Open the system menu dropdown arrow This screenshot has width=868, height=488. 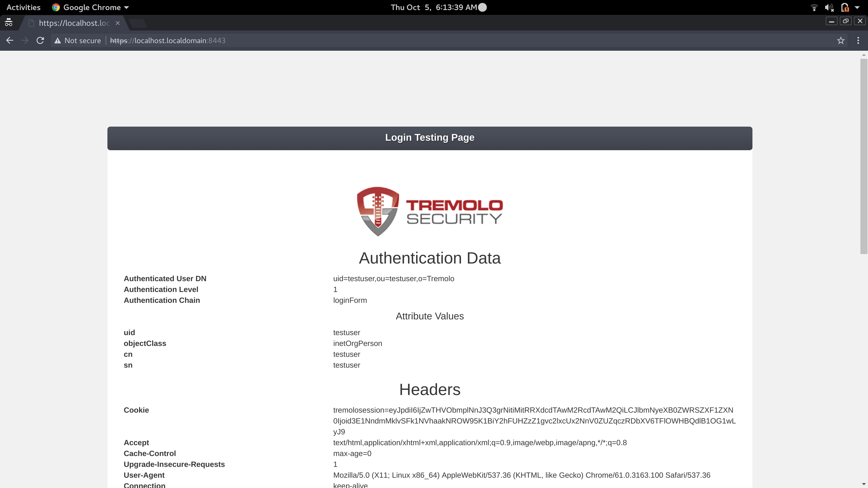coord(857,7)
